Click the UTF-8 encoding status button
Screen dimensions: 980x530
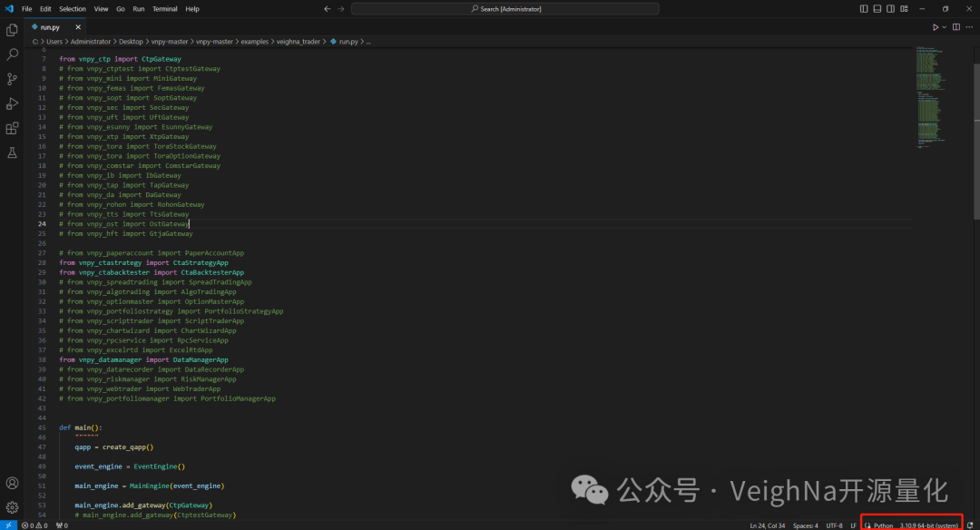click(834, 525)
